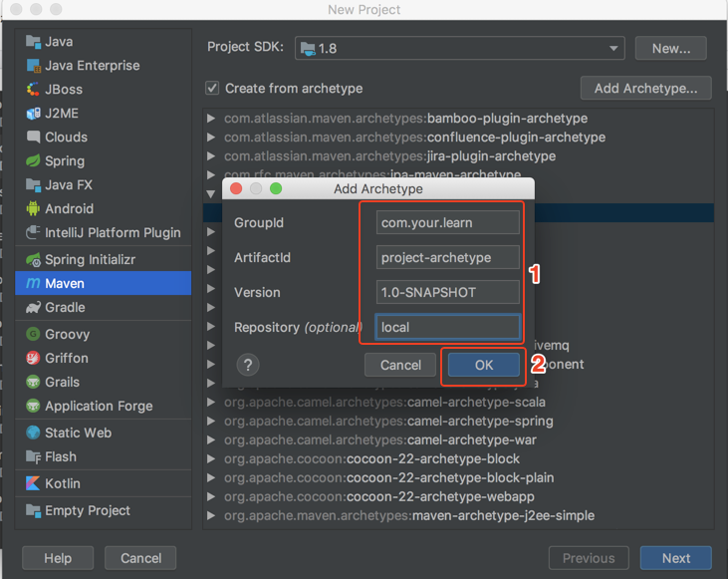Click the Add Archetype... button
Image resolution: width=728 pixels, height=579 pixels.
[645, 88]
